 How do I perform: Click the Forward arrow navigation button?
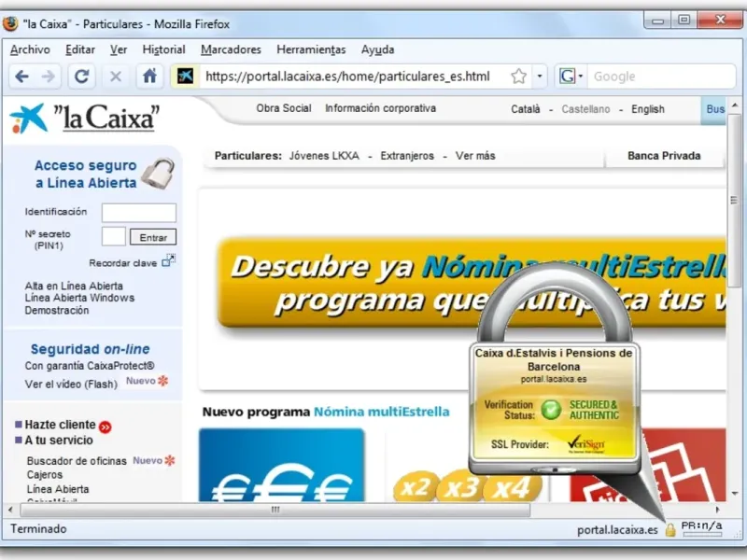pyautogui.click(x=48, y=77)
